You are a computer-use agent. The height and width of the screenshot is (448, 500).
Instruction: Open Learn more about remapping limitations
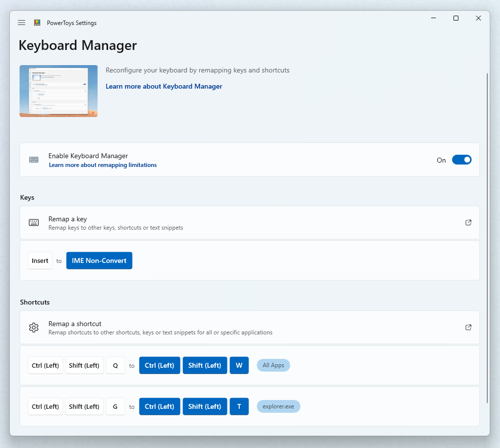pos(103,165)
